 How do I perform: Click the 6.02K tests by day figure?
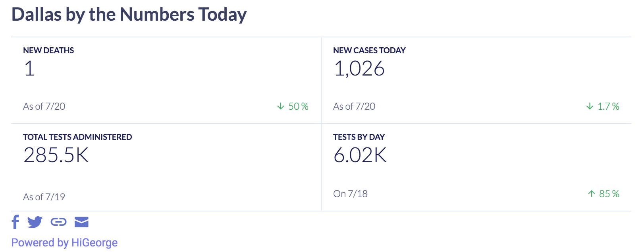point(360,155)
